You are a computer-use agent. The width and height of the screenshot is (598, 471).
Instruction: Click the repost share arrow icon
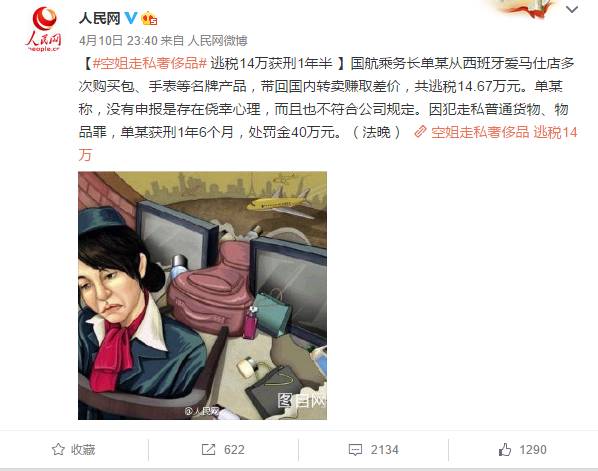(208, 450)
